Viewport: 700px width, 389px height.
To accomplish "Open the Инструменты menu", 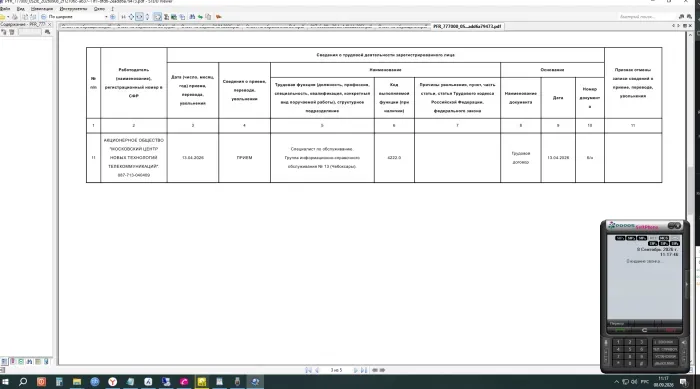I will 73,8.
